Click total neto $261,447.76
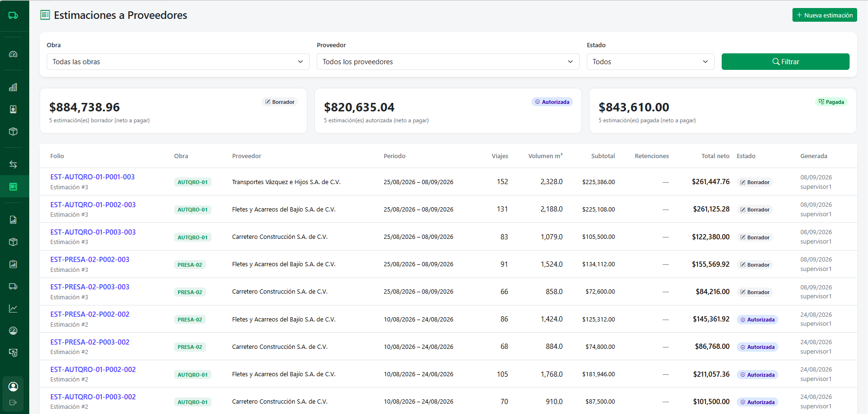The image size is (868, 414). pyautogui.click(x=710, y=182)
